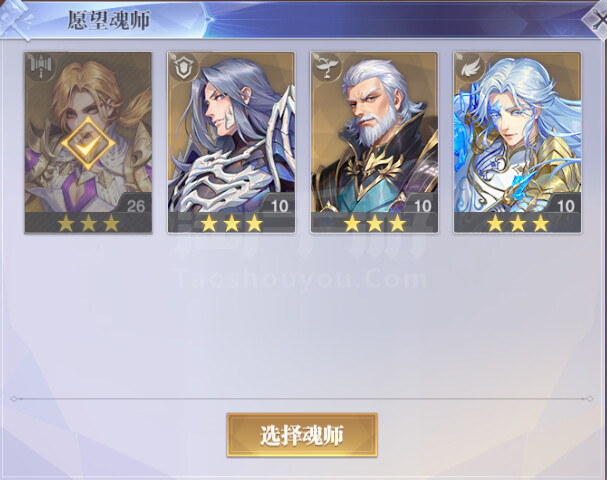Click the level 26 badge on first card
The width and height of the screenshot is (607, 480).
(135, 205)
